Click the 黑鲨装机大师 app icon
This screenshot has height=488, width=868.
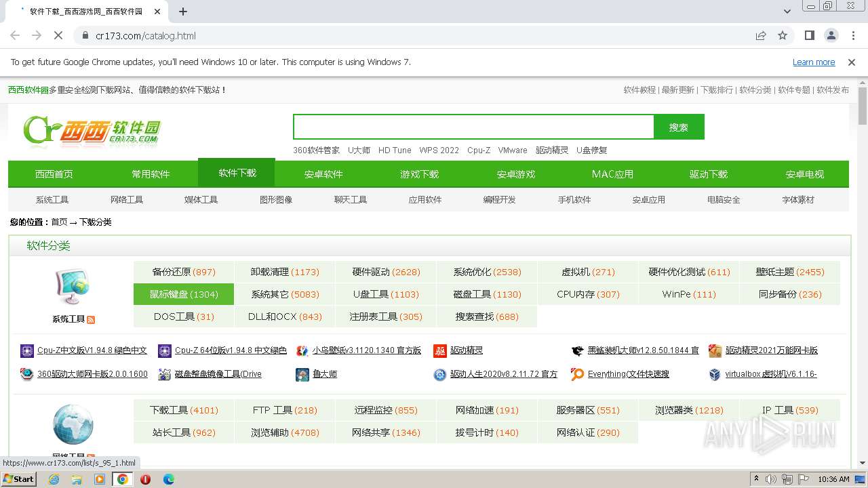click(x=577, y=350)
